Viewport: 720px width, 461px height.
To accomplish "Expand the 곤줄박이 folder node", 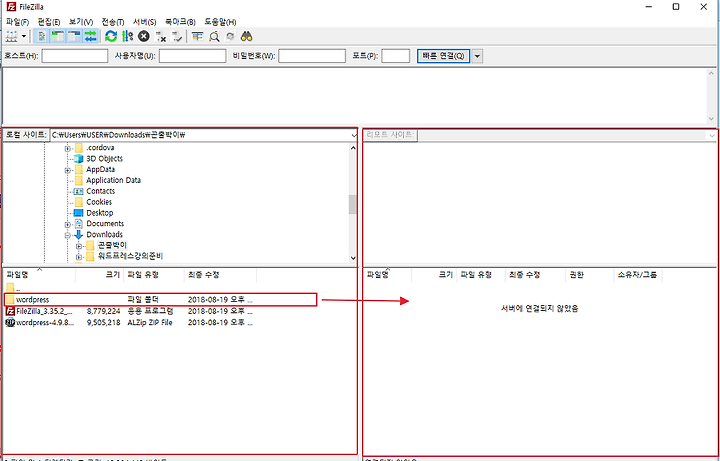I will 79,246.
